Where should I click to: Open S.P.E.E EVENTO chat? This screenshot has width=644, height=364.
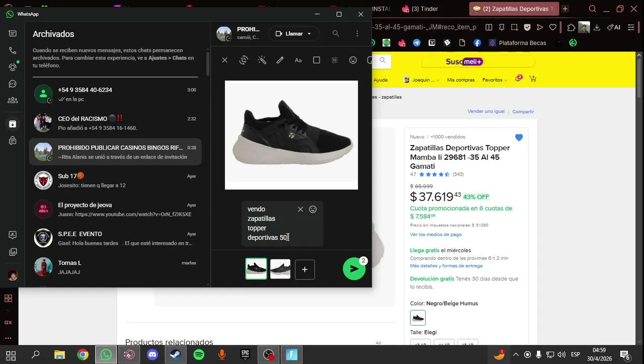115,238
